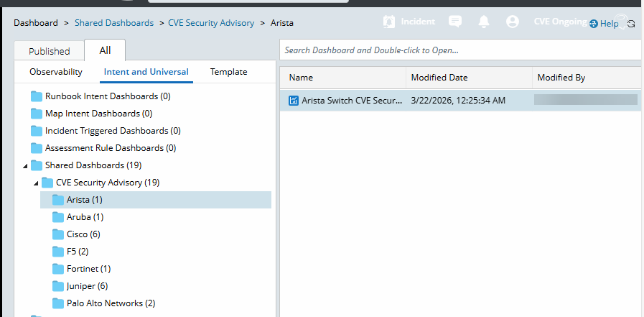Select the Arista (1) tree label
This screenshot has height=317, width=644.
tap(85, 200)
